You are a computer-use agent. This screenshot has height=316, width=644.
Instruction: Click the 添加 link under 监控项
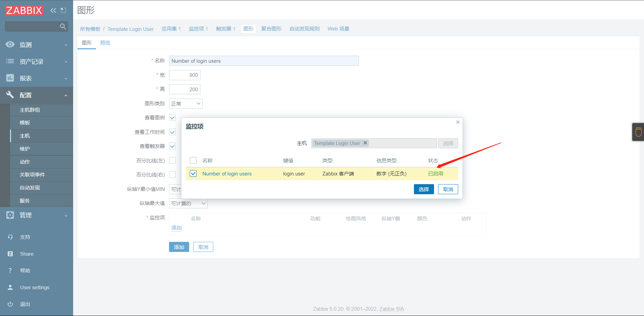[176, 228]
